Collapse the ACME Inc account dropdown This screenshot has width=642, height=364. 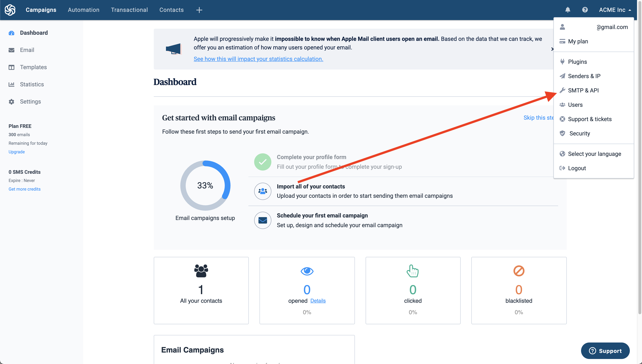tap(615, 10)
